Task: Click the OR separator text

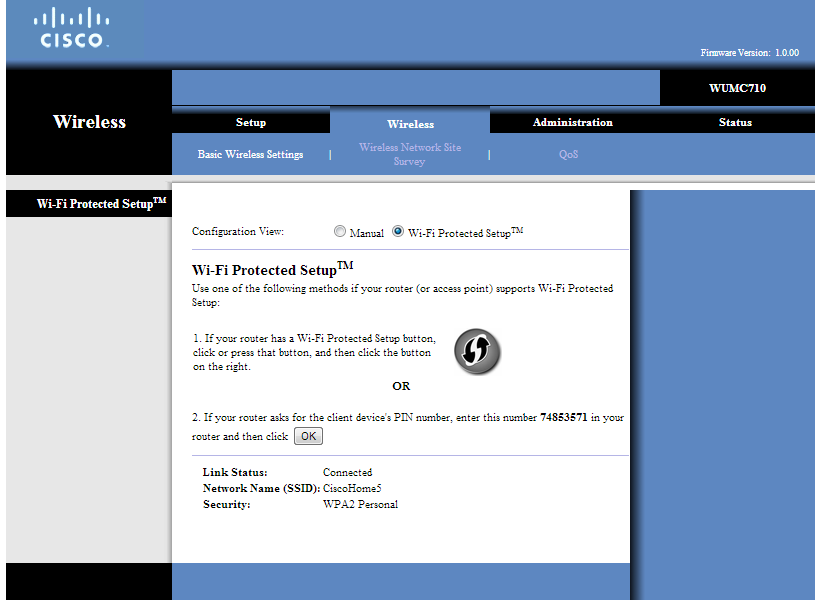Action: (x=401, y=386)
